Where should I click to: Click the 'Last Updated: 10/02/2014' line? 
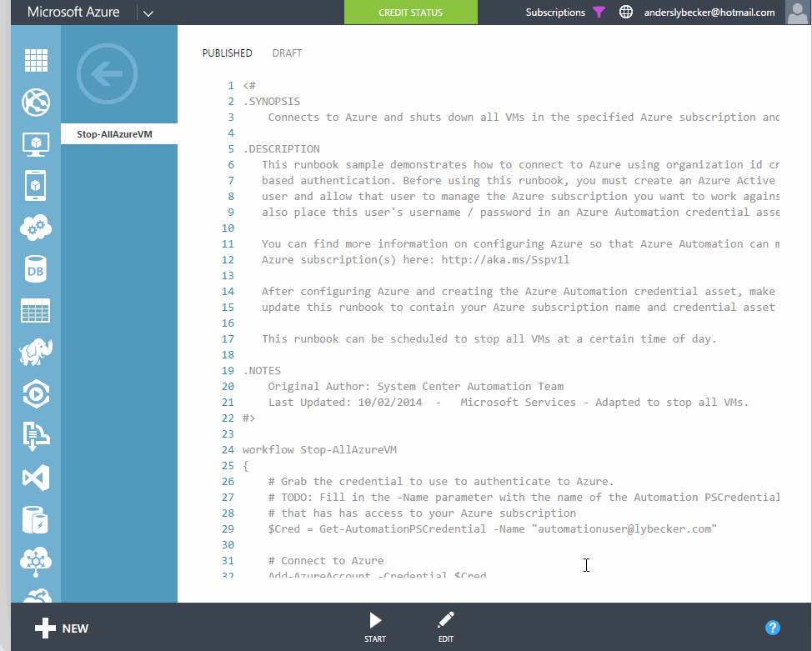(x=509, y=403)
